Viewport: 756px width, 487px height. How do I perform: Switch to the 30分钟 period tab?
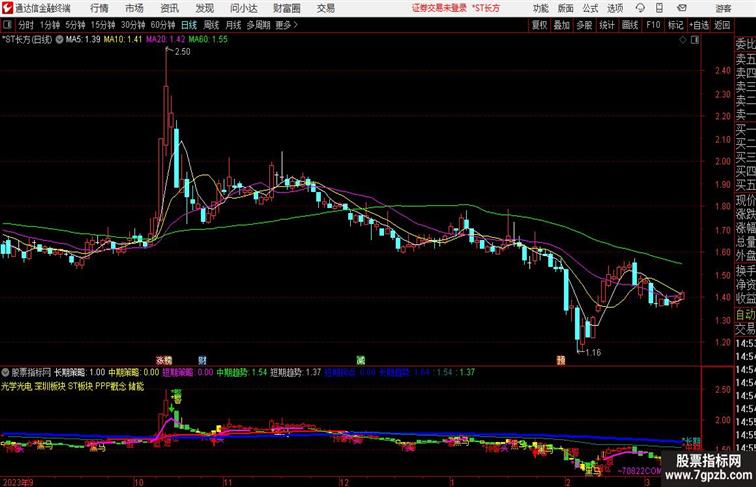click(x=133, y=25)
